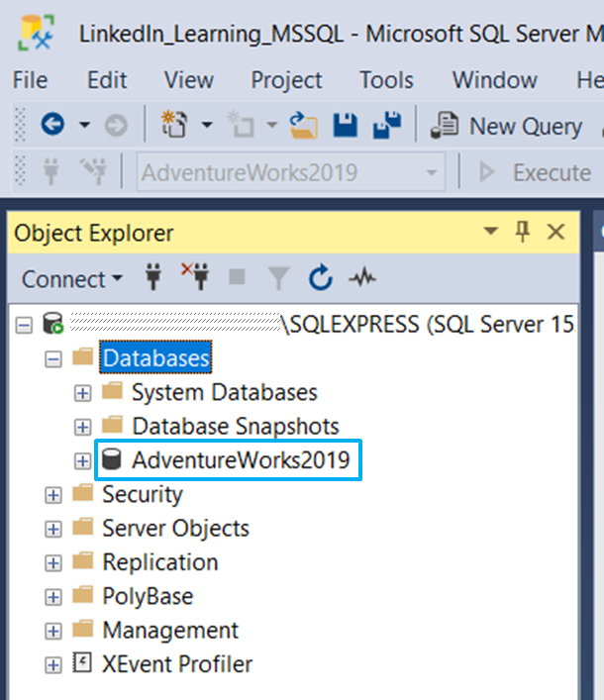Viewport: 604px width, 700px height.
Task: Expand the AdventureWorks2019 database node
Action: tap(82, 461)
